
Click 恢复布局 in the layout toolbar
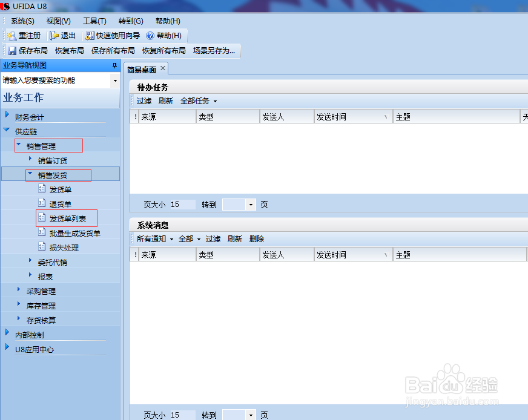70,51
